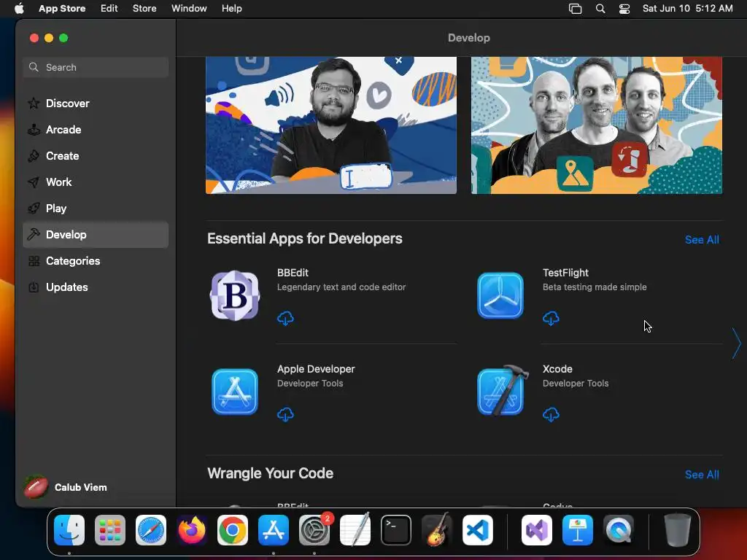This screenshot has height=560, width=747.
Task: Open the TestFlight app title
Action: (565, 273)
